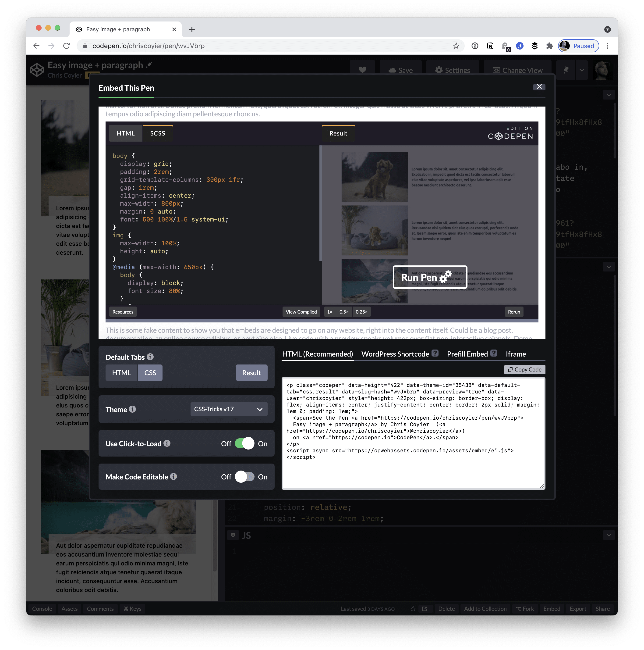Open the CSS-Tricks v17 theme dropdown
Viewport: 644px width, 650px height.
[228, 409]
